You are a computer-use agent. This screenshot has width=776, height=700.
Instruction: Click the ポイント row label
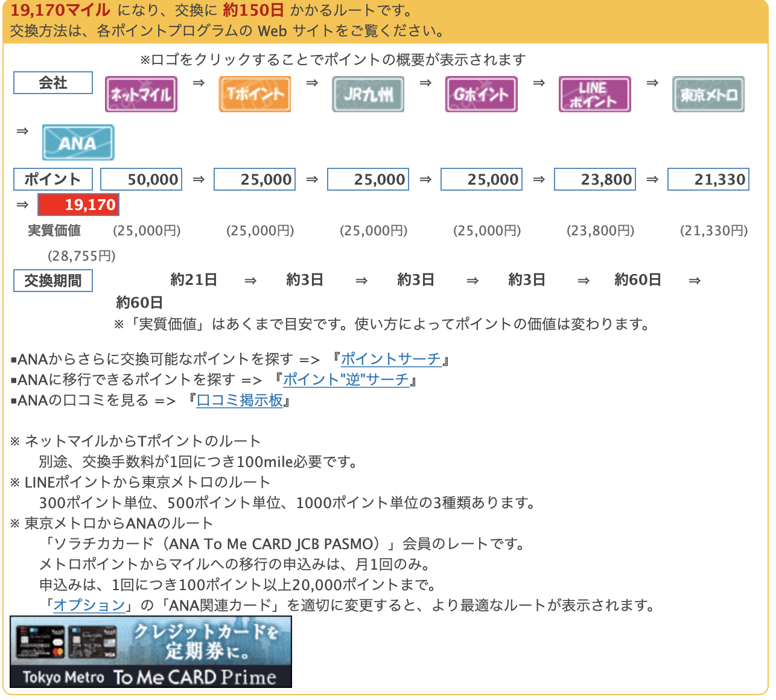point(53,179)
